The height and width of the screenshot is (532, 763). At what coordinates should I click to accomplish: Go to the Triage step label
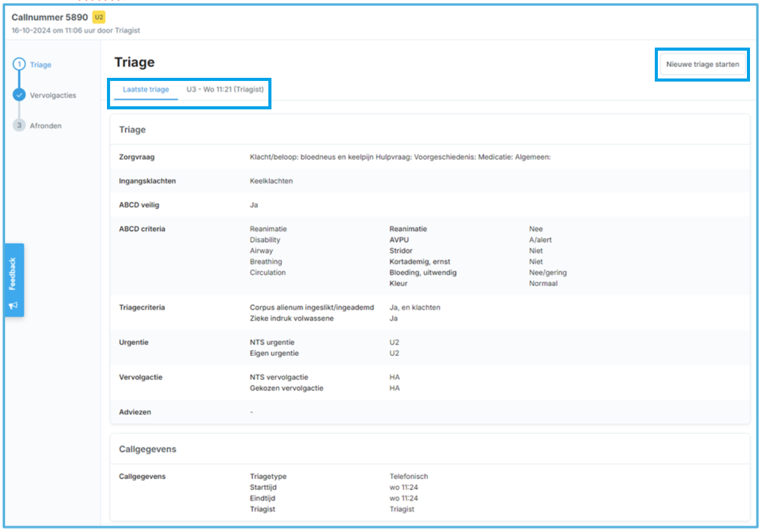pos(41,65)
